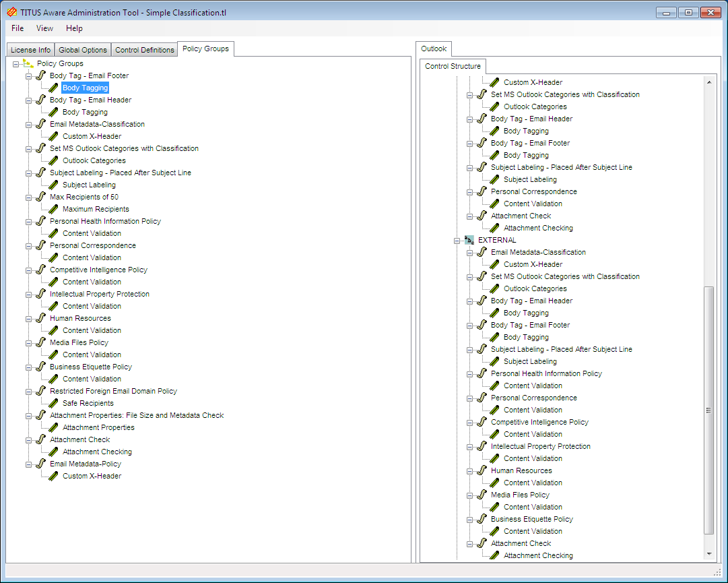Select Attachment Properties child item
This screenshot has height=583, width=728.
[x=98, y=427]
